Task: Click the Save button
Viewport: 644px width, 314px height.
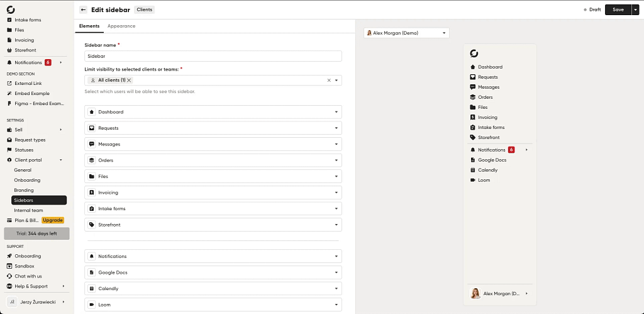Action: [618, 10]
